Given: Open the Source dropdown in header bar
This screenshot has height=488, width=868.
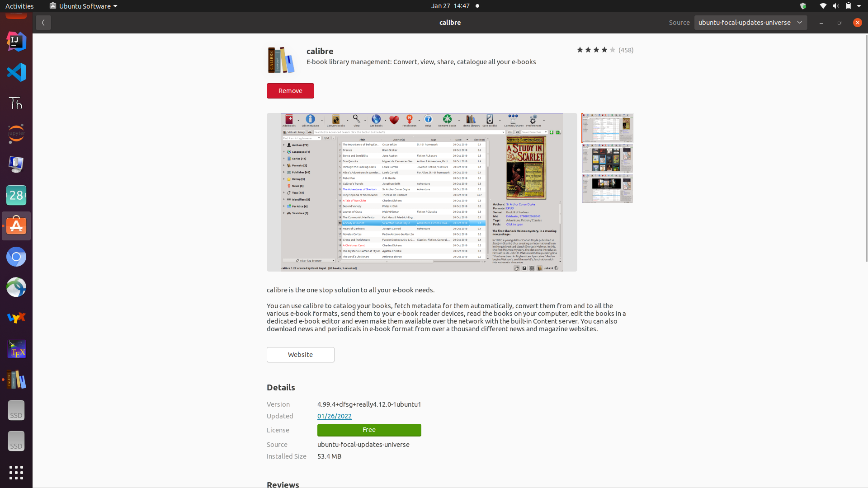Looking at the screenshot, I should [750, 23].
